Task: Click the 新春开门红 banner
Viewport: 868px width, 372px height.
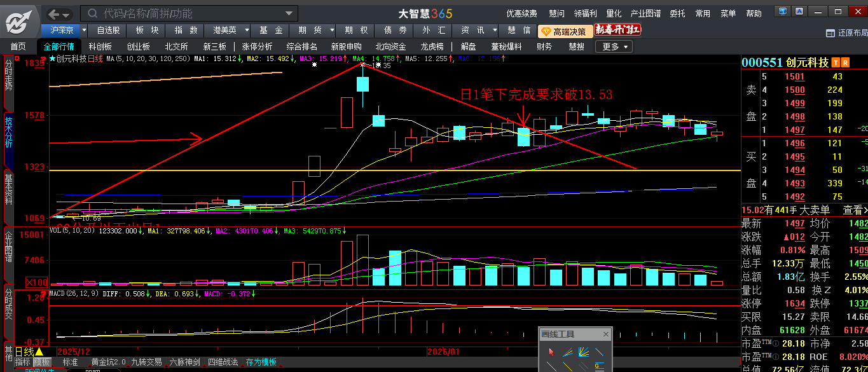Action: [x=617, y=30]
